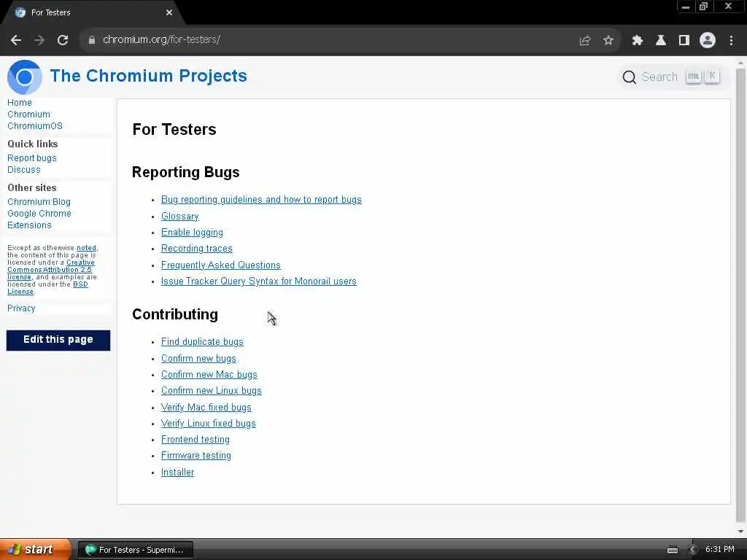Click the 'noted' license link
Viewport: 747px width, 560px height.
pyautogui.click(x=86, y=248)
